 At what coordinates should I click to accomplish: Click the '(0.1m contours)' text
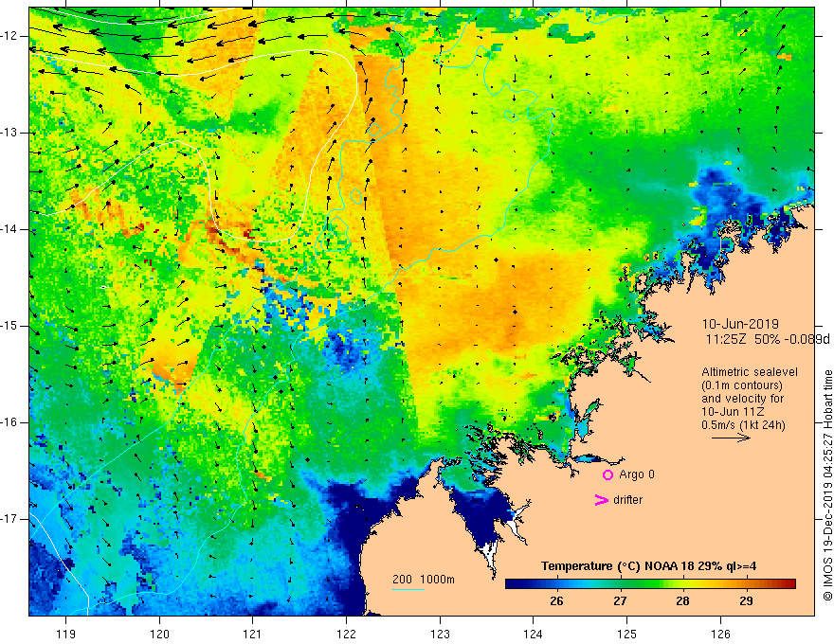(742, 385)
